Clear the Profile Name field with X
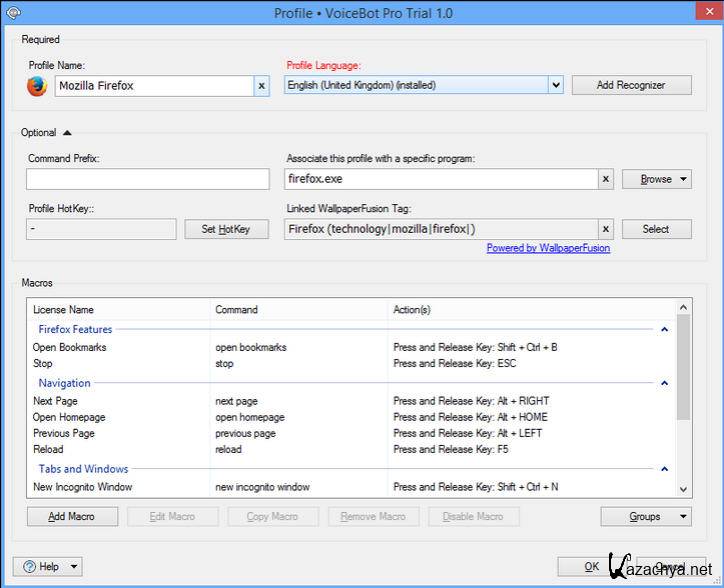 coord(262,86)
